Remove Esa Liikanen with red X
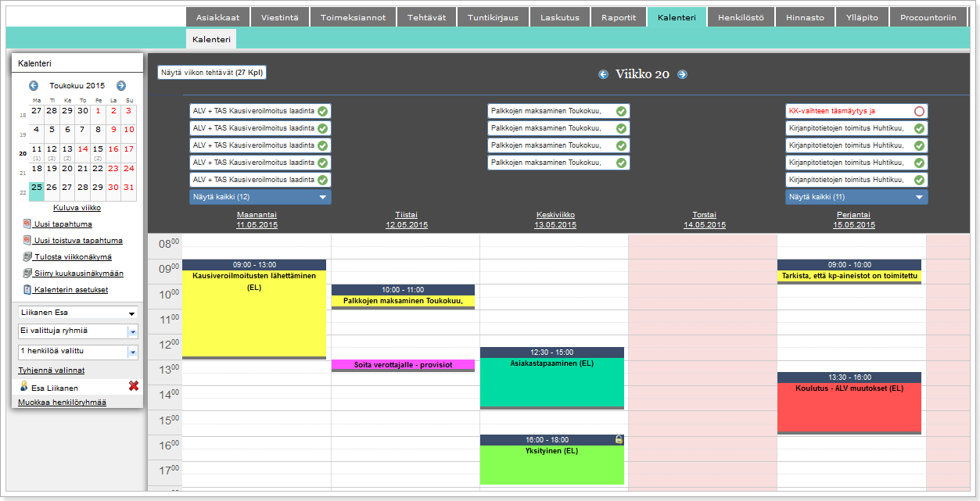This screenshot has height=501, width=980. pyautogui.click(x=134, y=386)
